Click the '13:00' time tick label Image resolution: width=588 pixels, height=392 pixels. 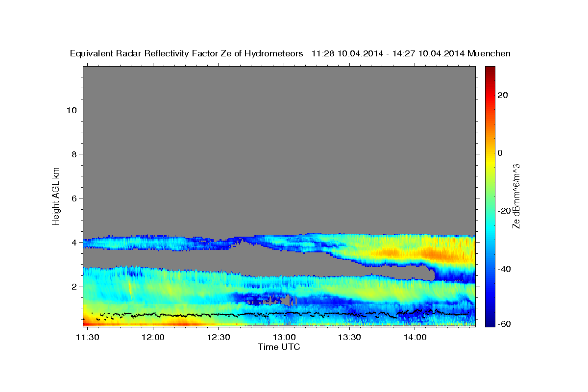click(x=284, y=338)
